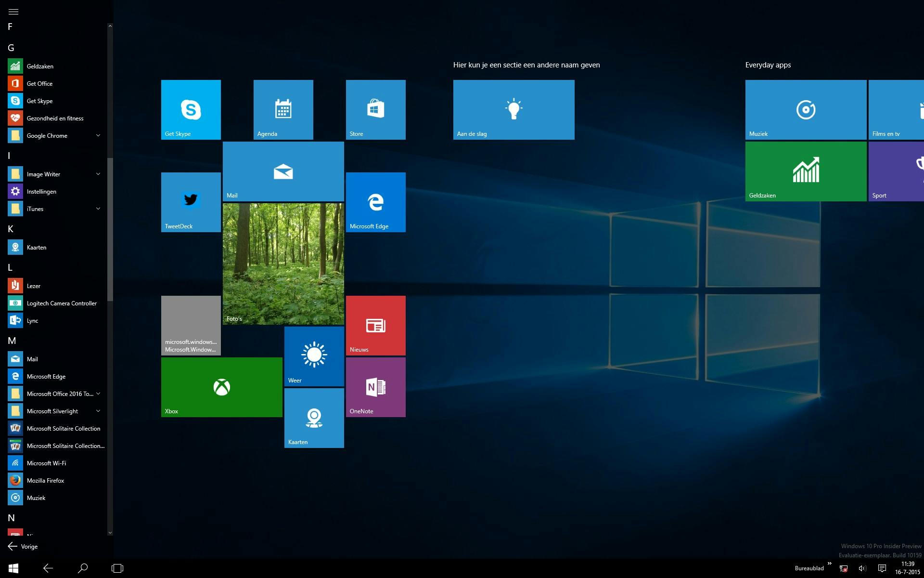
Task: Rename the section header 'Hier kun je een sectie'
Action: [526, 65]
